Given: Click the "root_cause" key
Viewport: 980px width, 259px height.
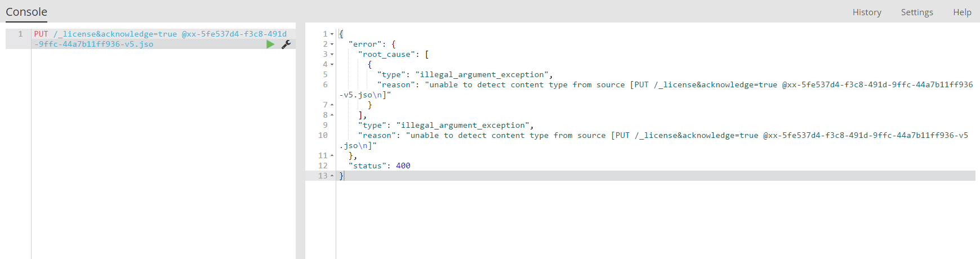Looking at the screenshot, I should [386, 54].
